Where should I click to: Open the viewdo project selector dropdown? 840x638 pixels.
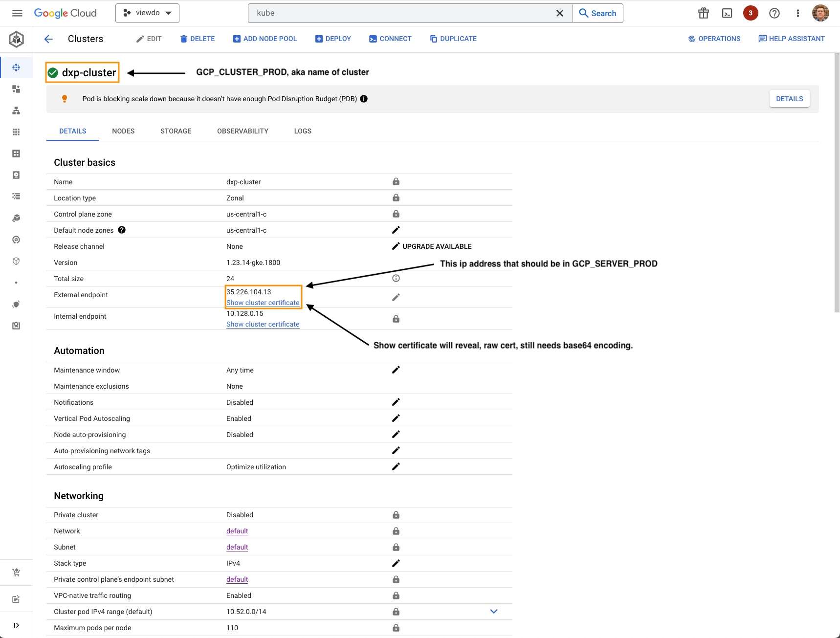click(147, 13)
